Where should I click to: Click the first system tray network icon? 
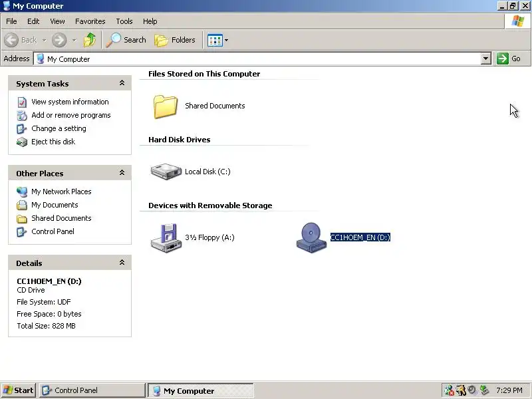point(449,390)
